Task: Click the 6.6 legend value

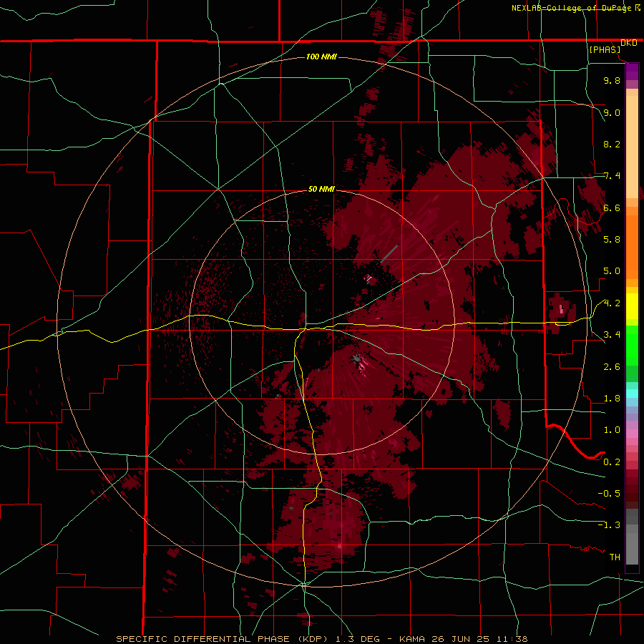Action: point(612,208)
